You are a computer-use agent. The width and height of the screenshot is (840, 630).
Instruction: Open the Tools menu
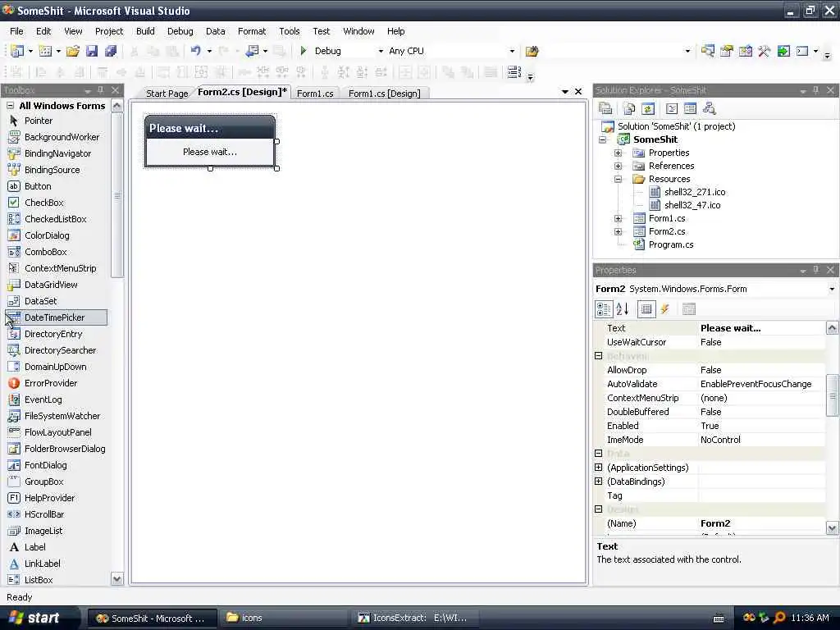point(290,31)
